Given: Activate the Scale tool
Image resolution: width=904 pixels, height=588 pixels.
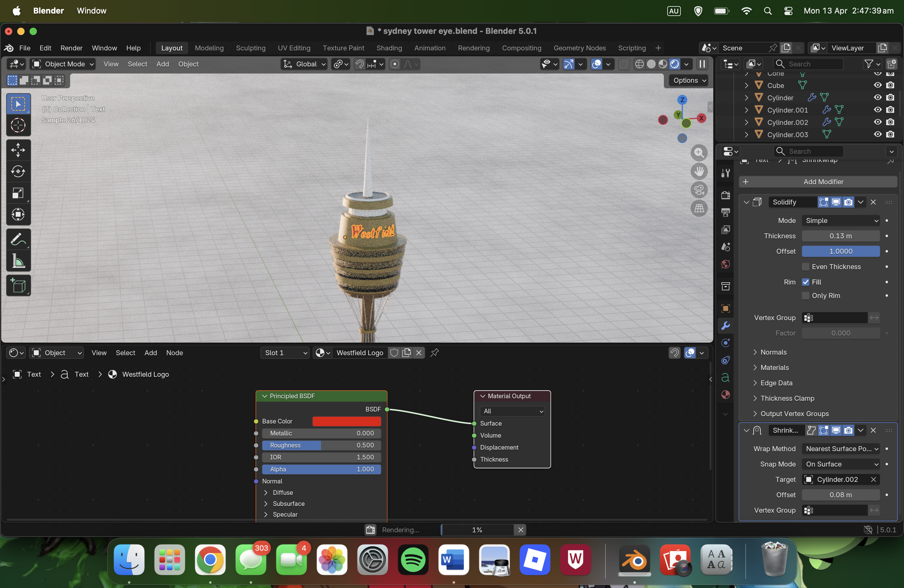Looking at the screenshot, I should click(x=18, y=193).
